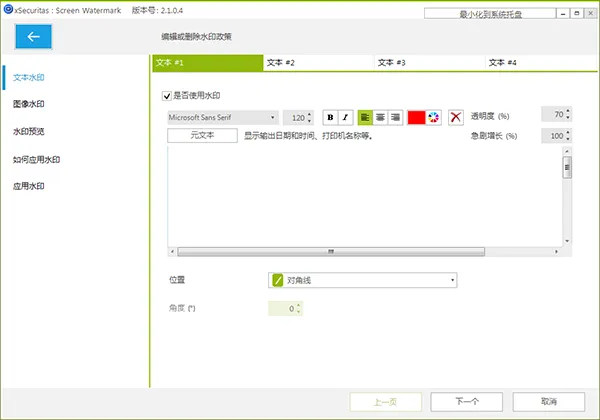Switch to the 文本 #2 tab
This screenshot has height=420, width=600.
click(x=318, y=63)
